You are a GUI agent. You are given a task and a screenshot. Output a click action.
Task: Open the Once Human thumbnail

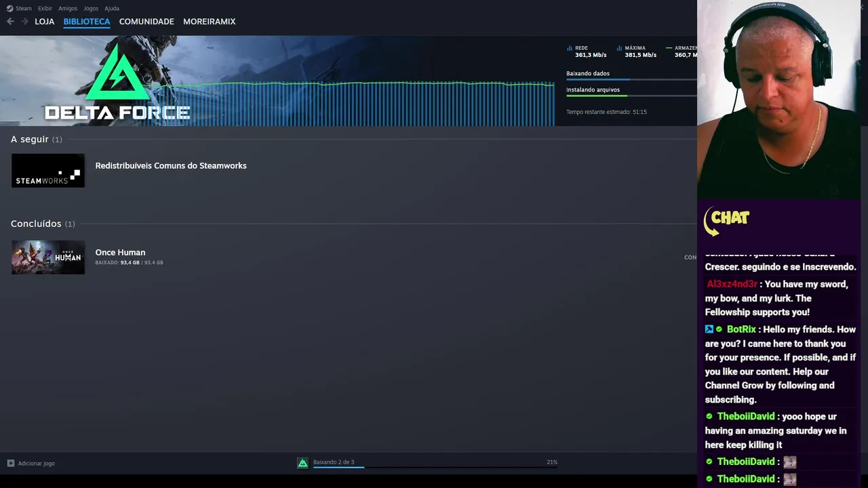48,258
